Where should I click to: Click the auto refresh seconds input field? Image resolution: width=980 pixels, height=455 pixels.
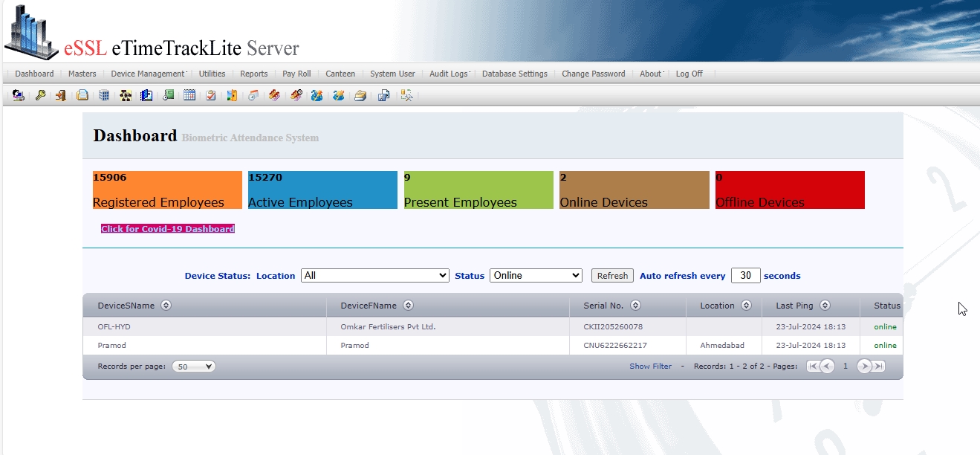746,275
